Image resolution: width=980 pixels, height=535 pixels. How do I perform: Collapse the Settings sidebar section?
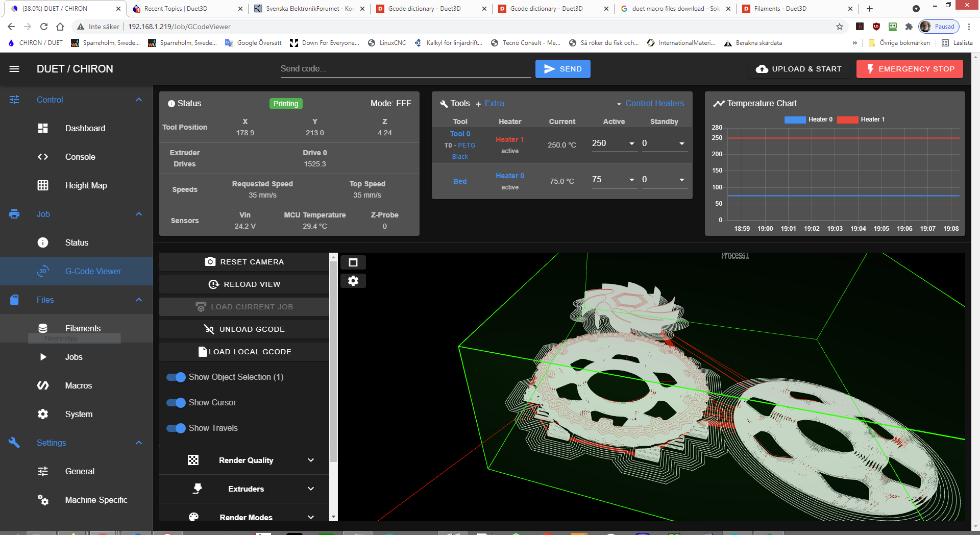(x=139, y=443)
